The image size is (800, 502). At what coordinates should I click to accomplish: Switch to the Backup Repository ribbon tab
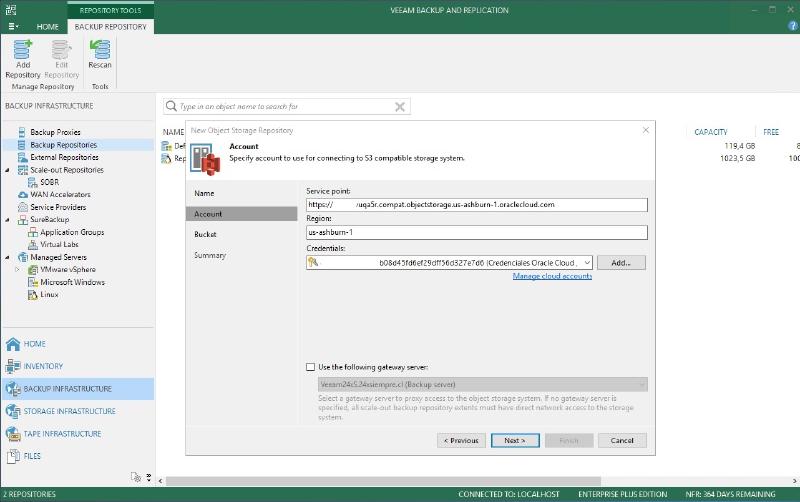click(110, 27)
